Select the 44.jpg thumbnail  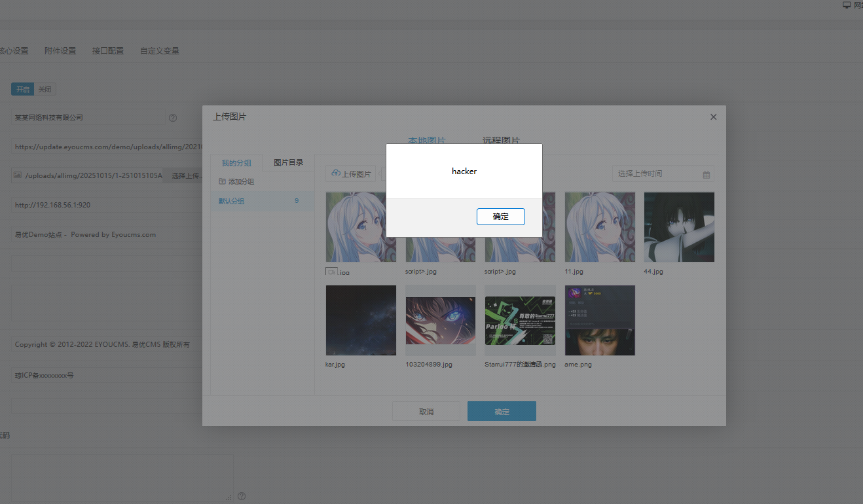pos(678,227)
